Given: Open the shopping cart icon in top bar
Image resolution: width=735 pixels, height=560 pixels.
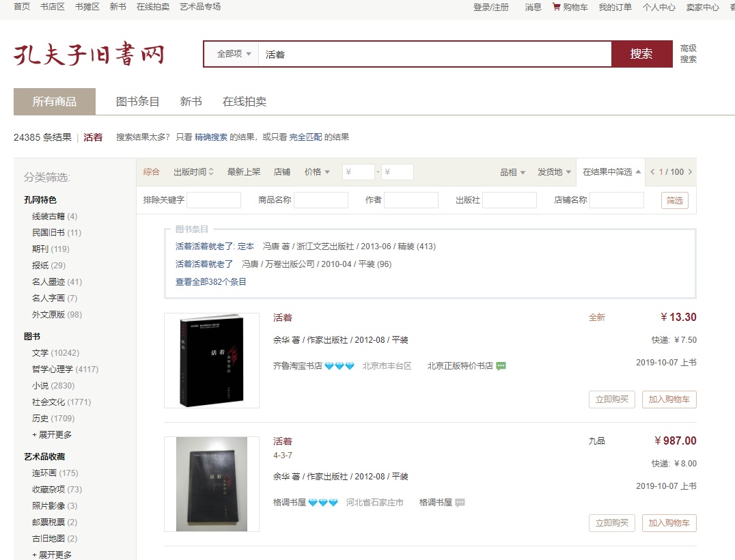Looking at the screenshot, I should [x=557, y=7].
